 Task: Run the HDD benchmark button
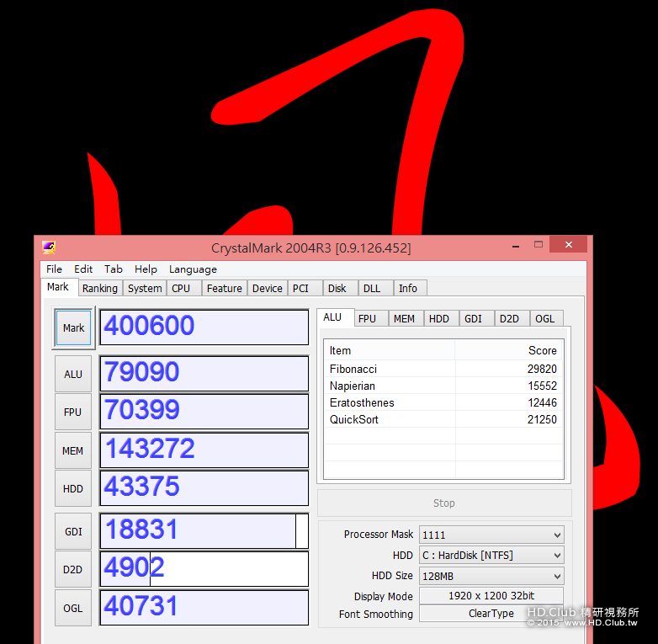click(x=73, y=488)
